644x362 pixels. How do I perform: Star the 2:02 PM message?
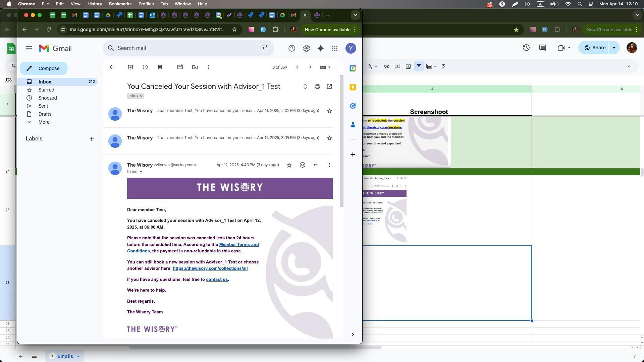click(x=329, y=111)
